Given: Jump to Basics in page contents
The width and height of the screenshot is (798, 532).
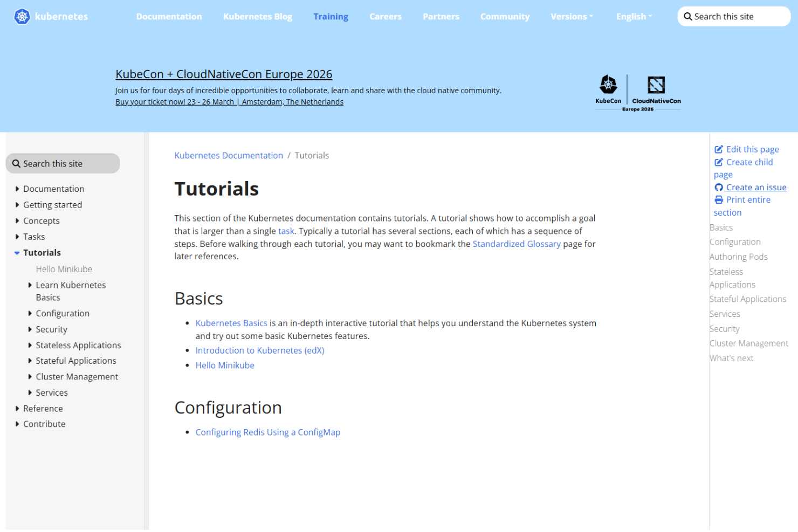Looking at the screenshot, I should 721,227.
